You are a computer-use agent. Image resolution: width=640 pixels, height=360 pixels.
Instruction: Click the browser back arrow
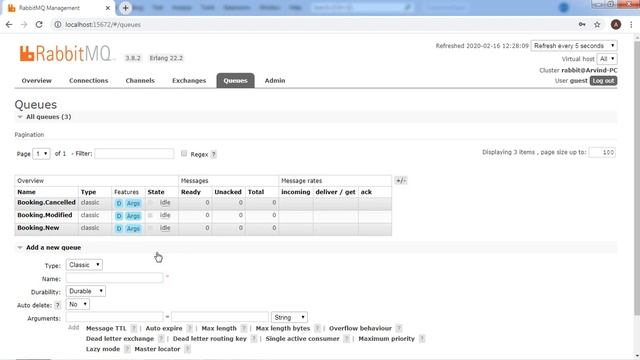(9, 24)
